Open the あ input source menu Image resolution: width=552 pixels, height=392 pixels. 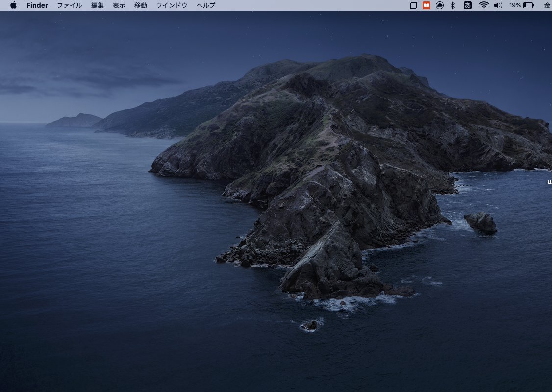click(468, 5)
